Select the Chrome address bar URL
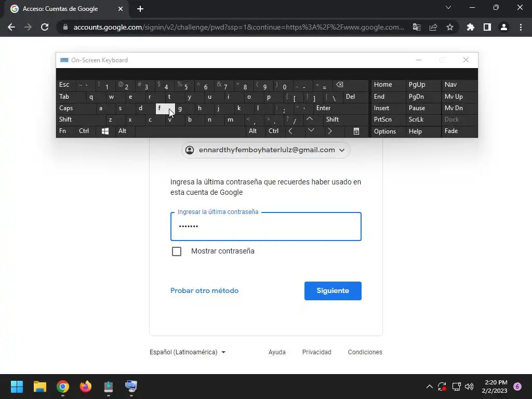Viewport: 532px width, 399px height. click(238, 27)
